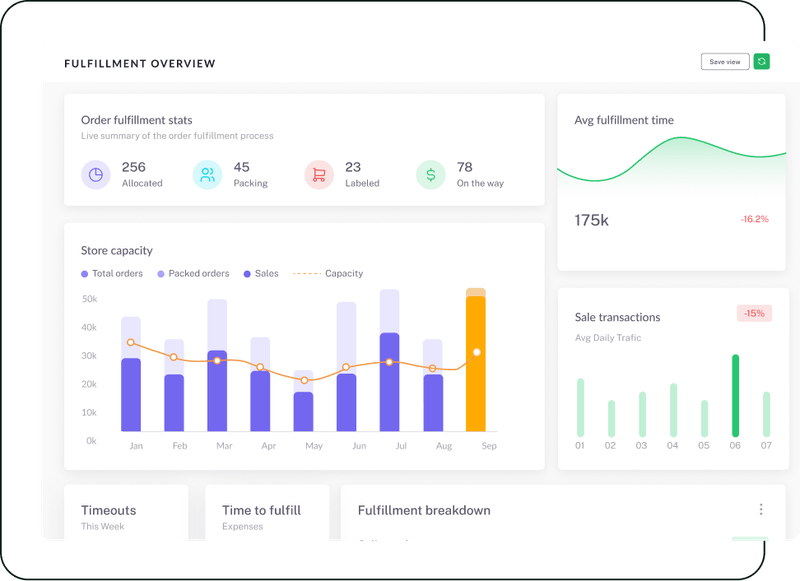The width and height of the screenshot is (800, 581).
Task: Click the Allocated orders clock icon
Action: tap(95, 174)
